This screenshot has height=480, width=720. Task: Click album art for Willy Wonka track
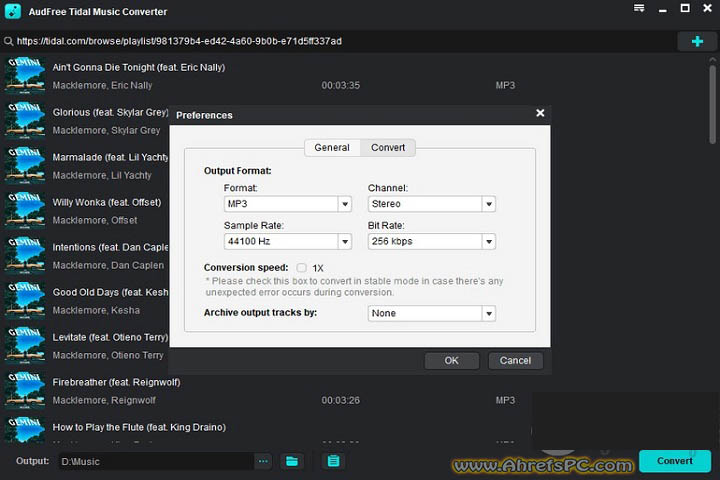point(25,210)
